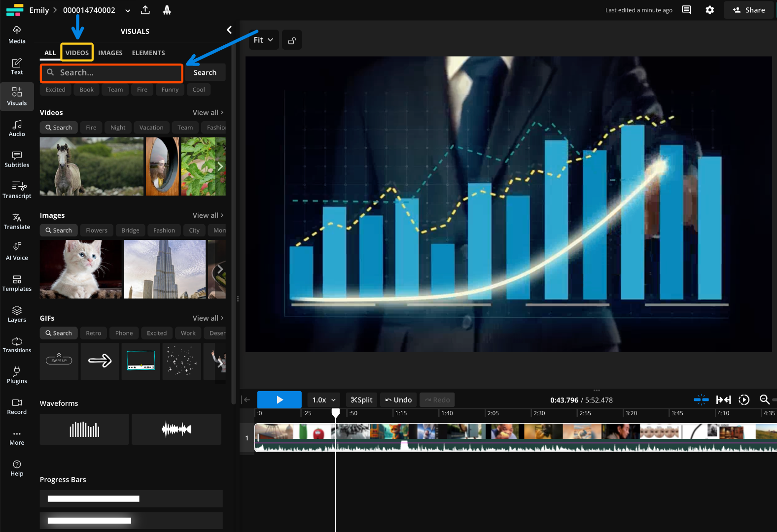Toggle the canvas lock icon
This screenshot has width=777, height=532.
coord(292,40)
